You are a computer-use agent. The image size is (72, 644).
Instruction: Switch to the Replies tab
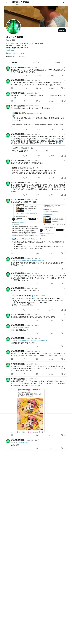[36, 62]
